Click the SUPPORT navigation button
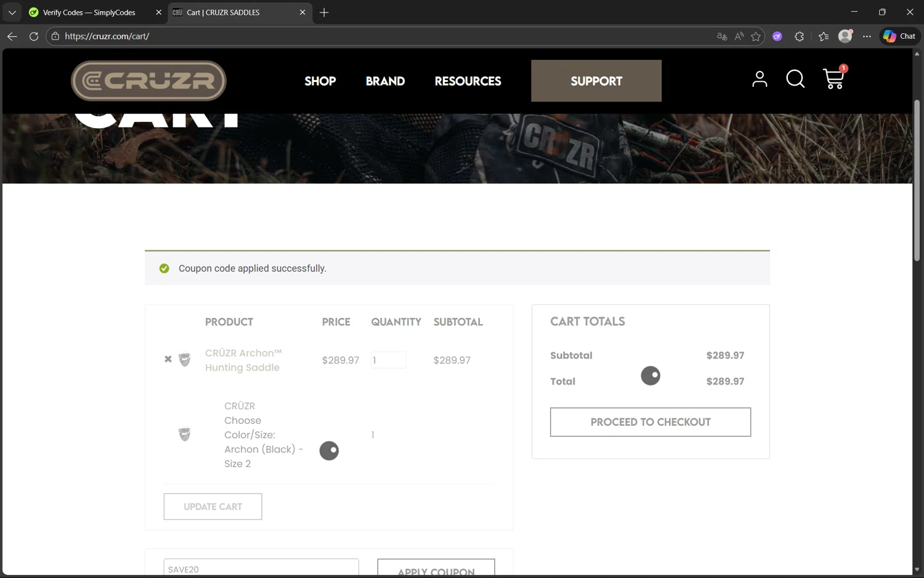The image size is (924, 578). pos(596,81)
